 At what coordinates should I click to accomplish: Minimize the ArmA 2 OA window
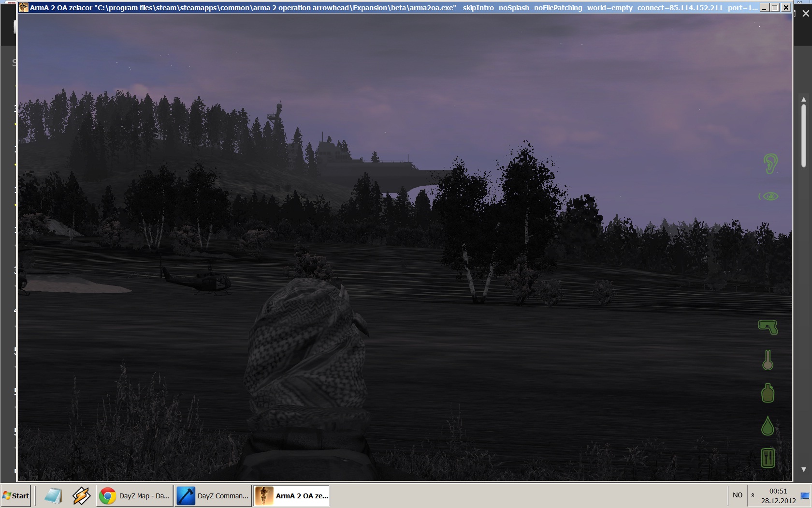[764, 7]
